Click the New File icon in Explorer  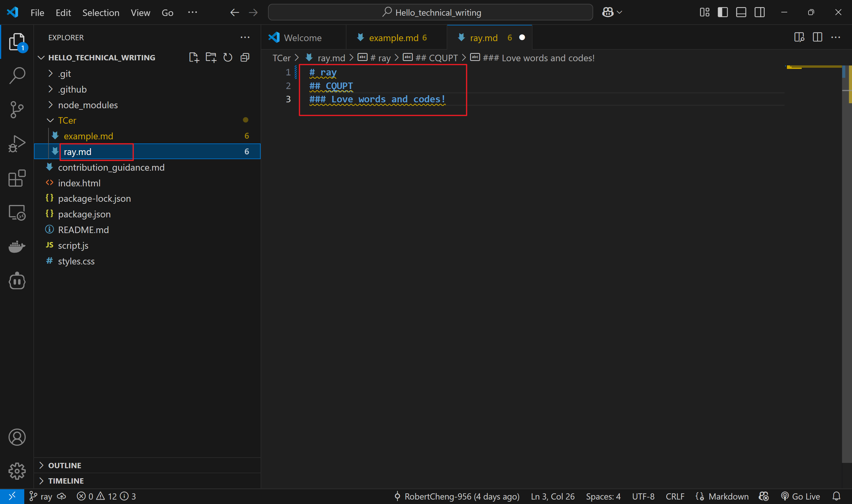click(194, 57)
